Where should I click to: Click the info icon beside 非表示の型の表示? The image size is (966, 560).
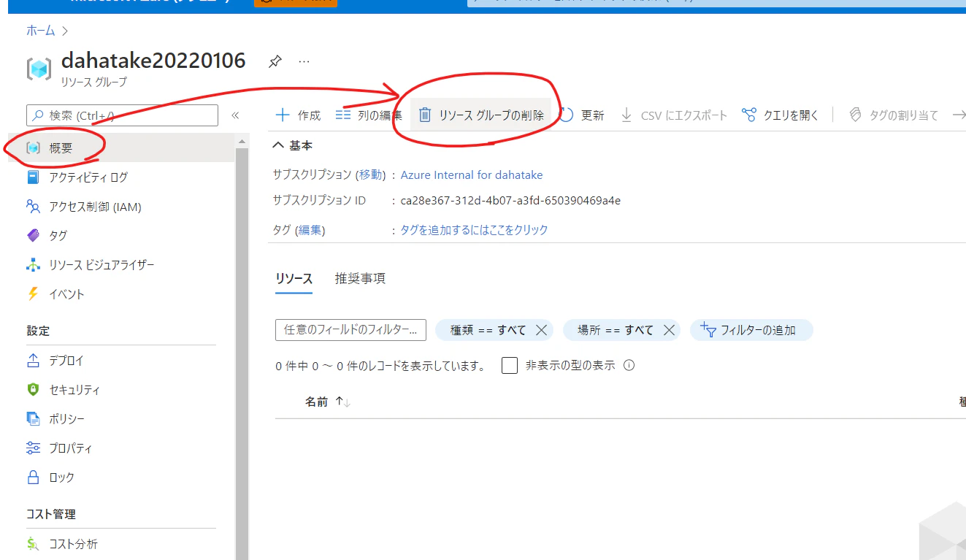629,366
